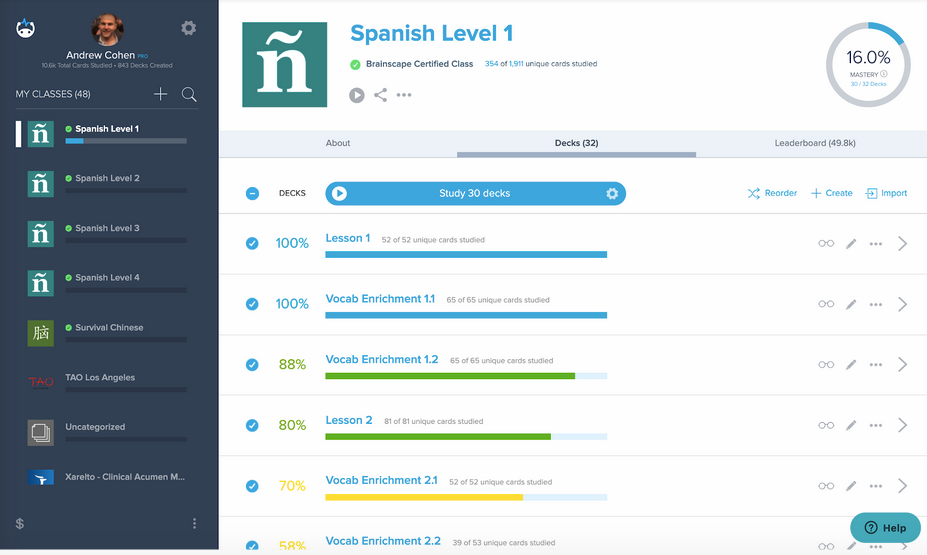Click the glasses preview icon for Lesson 1

pyautogui.click(x=826, y=244)
